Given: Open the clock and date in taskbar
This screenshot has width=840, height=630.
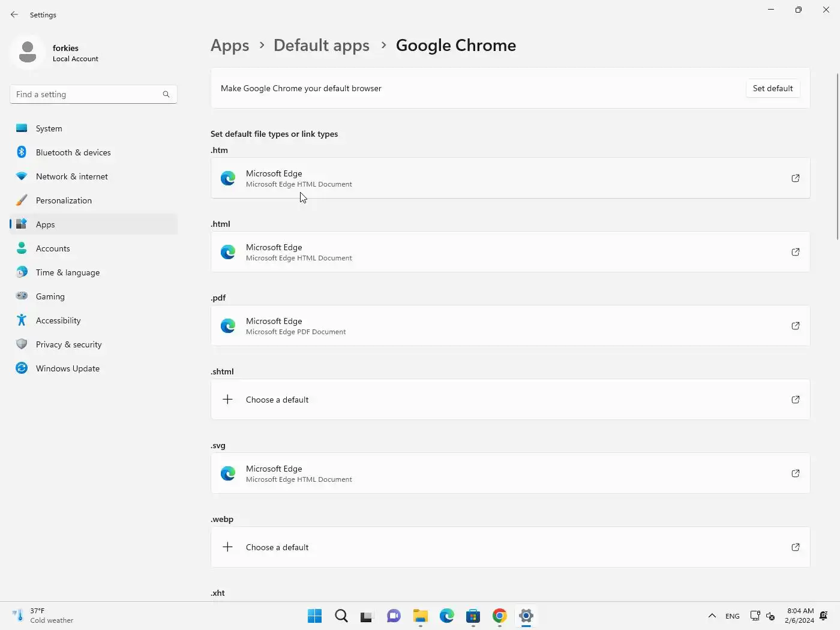Looking at the screenshot, I should [800, 616].
